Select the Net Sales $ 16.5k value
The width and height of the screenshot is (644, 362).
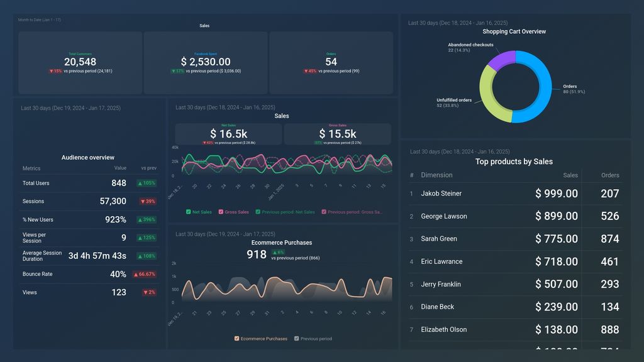229,134
